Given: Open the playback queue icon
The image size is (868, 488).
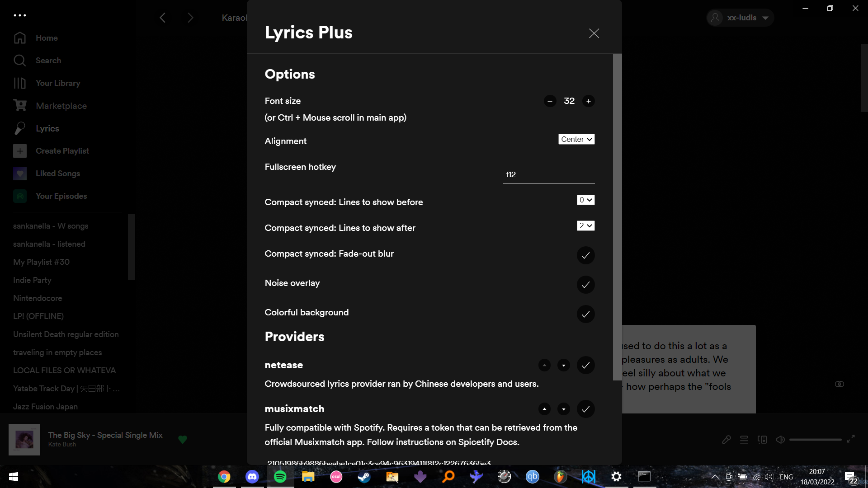Looking at the screenshot, I should point(744,439).
